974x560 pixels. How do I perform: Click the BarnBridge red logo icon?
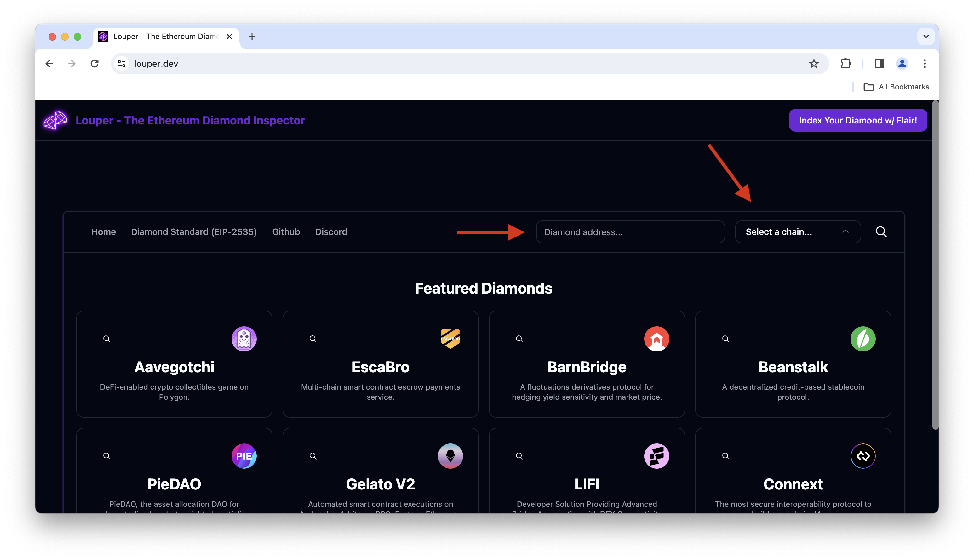pyautogui.click(x=656, y=339)
